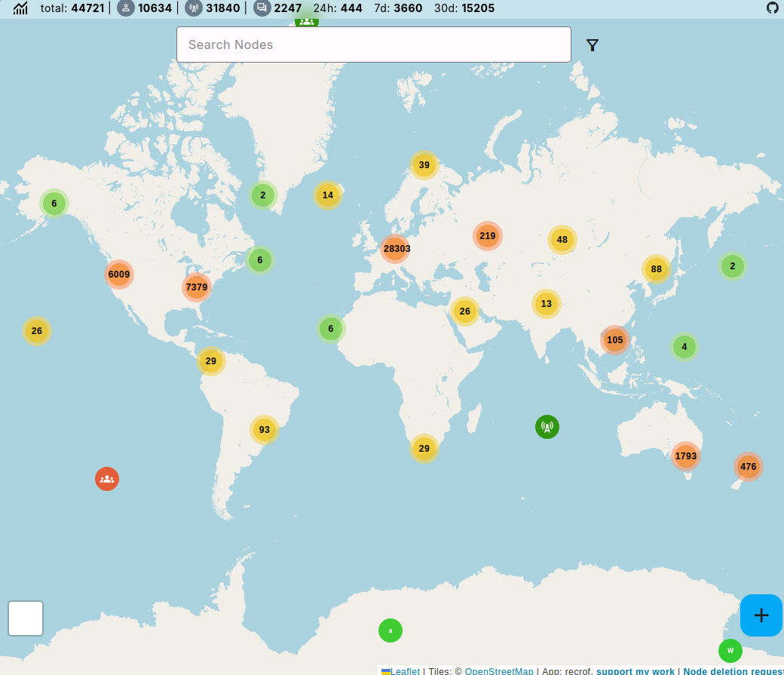
Task: Click the 7d: 3660 statistic
Action: click(x=398, y=8)
